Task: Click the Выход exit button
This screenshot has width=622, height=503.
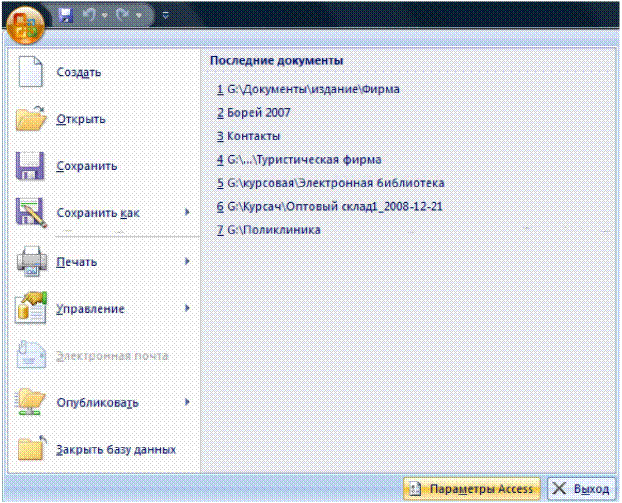Action: click(582, 489)
